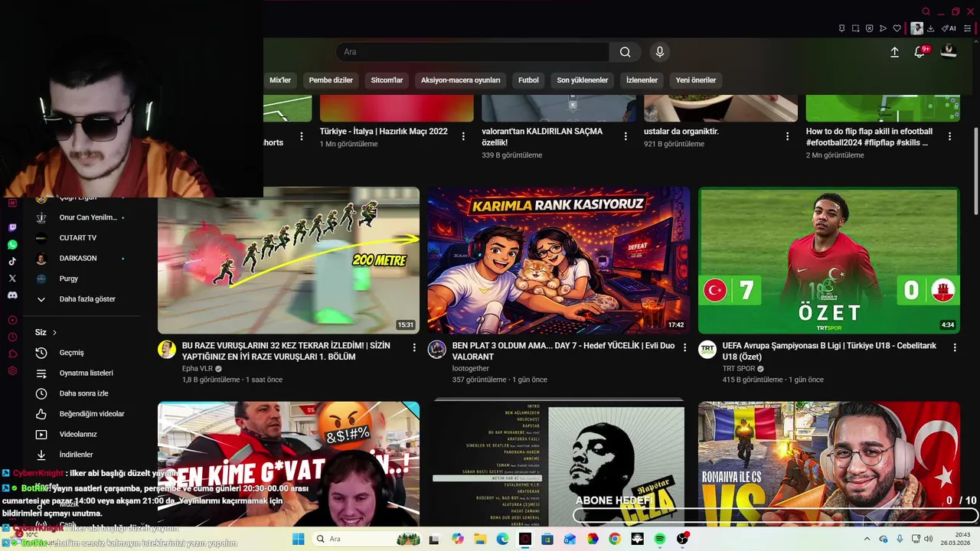Open Discord from the browser sidebar
980x551 pixels.
[x=12, y=295]
